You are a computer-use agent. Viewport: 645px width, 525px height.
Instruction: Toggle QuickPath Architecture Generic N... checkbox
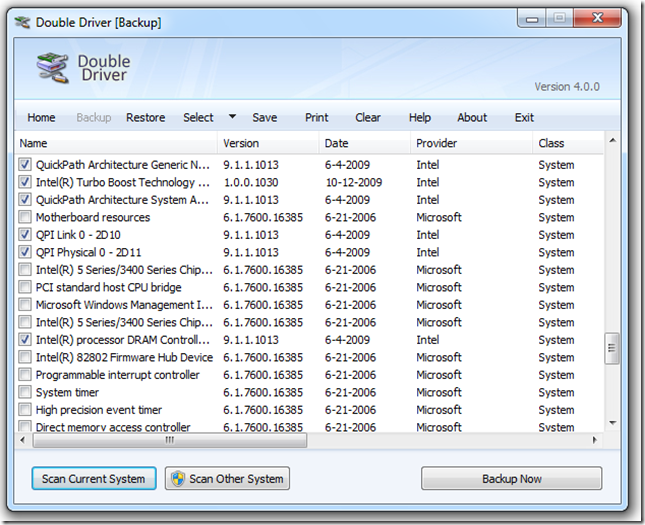(25, 165)
